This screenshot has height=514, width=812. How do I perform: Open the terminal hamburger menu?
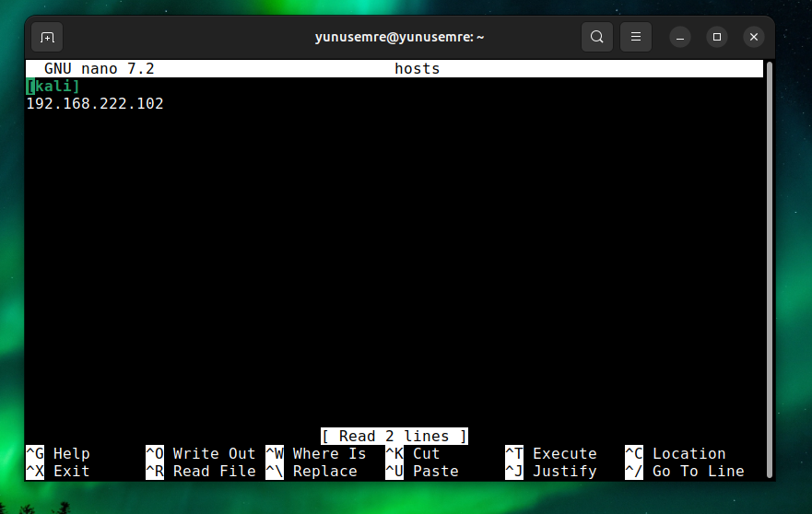pyautogui.click(x=635, y=37)
